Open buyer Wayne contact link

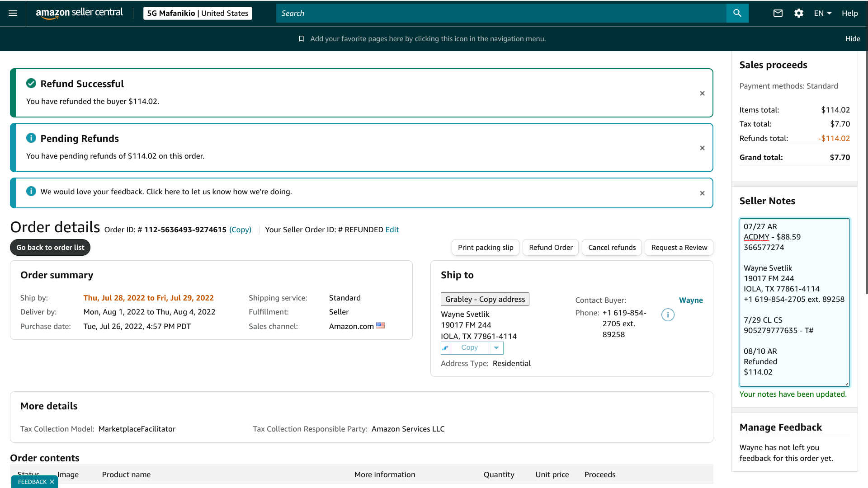click(x=691, y=300)
